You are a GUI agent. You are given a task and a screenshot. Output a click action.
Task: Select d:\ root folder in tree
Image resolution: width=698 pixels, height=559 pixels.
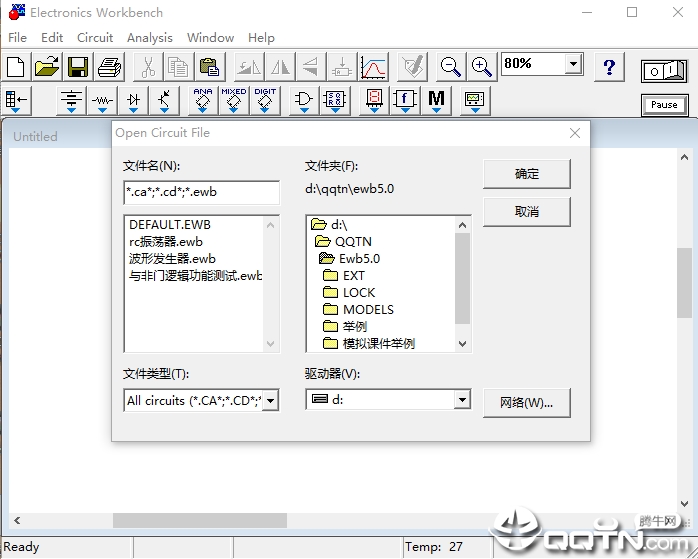tap(329, 225)
